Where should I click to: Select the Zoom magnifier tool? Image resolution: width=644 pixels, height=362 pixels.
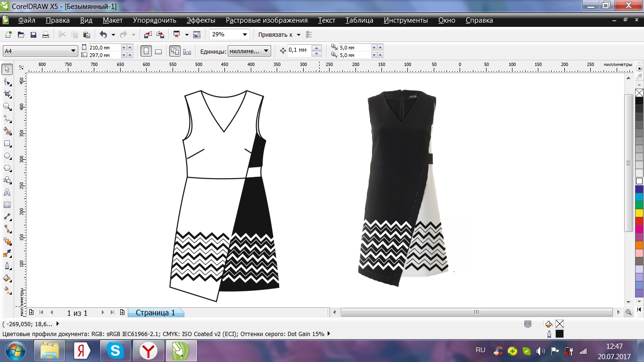[7, 107]
